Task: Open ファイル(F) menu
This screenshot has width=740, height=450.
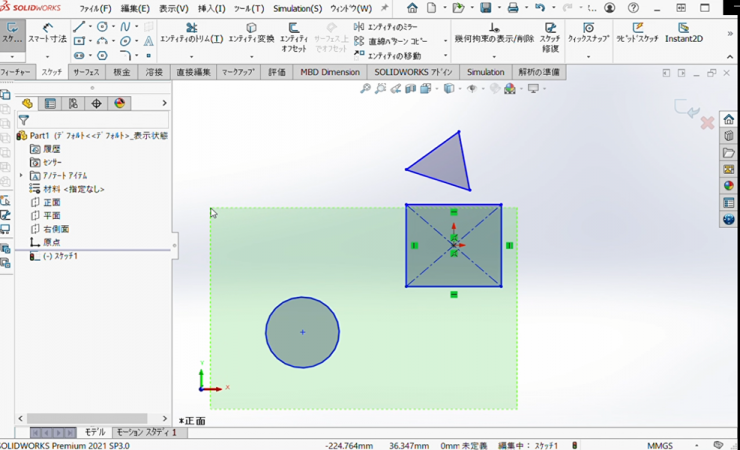Action: [95, 8]
